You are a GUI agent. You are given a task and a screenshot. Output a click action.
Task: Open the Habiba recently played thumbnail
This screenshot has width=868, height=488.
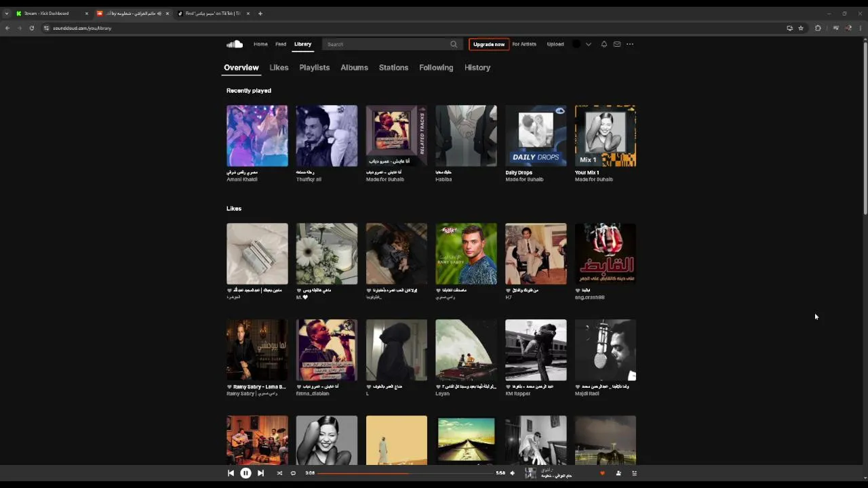466,136
